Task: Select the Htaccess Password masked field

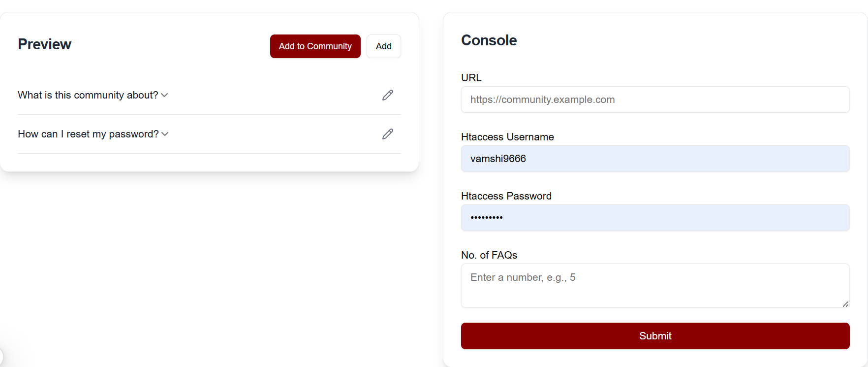Action: tap(655, 218)
